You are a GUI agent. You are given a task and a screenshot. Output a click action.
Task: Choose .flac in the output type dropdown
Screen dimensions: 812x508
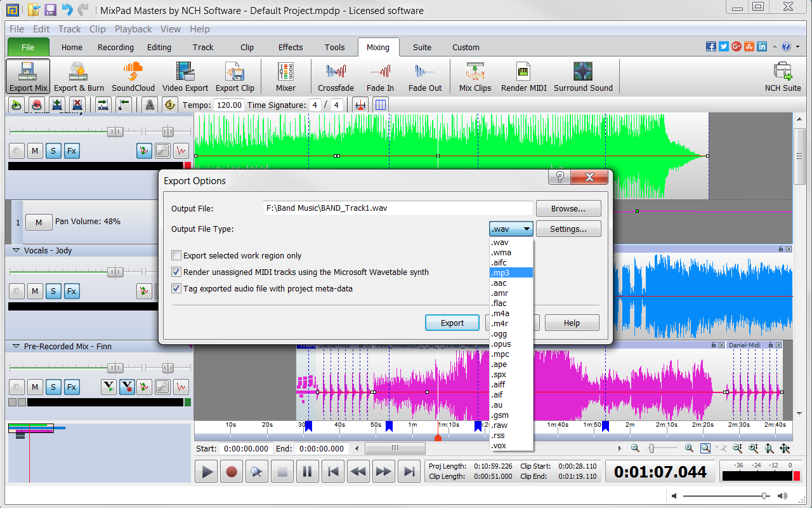(x=511, y=304)
